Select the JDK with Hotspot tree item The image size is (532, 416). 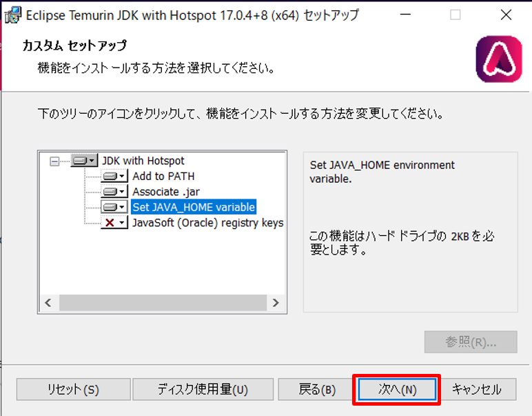(143, 161)
